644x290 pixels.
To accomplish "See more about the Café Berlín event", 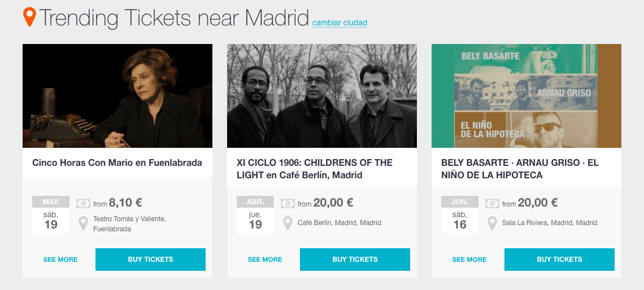I will pos(265,260).
